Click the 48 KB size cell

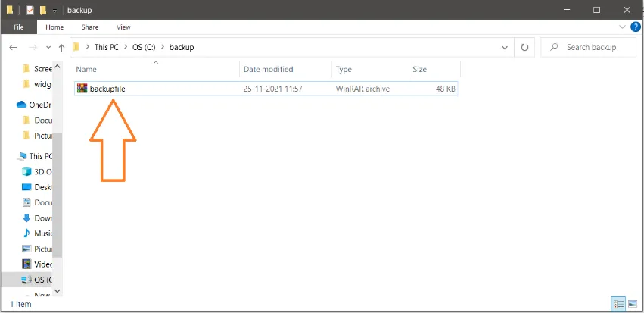[x=445, y=89]
